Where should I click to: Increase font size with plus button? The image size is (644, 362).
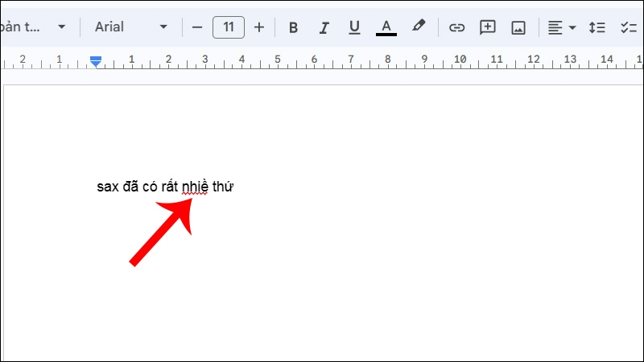259,27
